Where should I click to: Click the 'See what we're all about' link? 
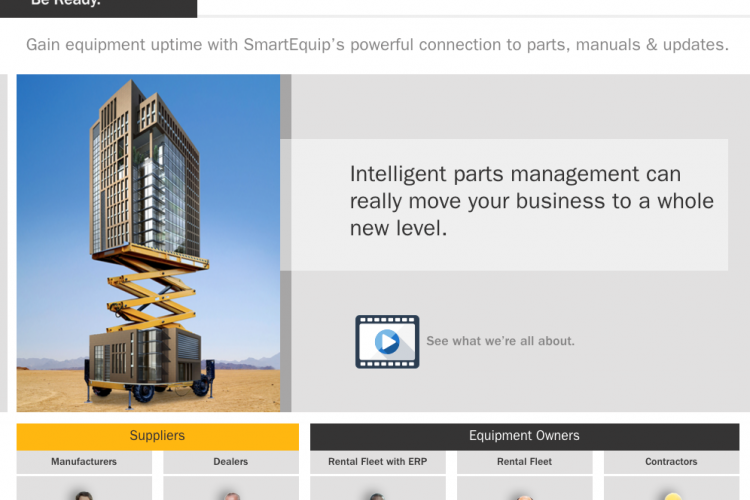(500, 341)
